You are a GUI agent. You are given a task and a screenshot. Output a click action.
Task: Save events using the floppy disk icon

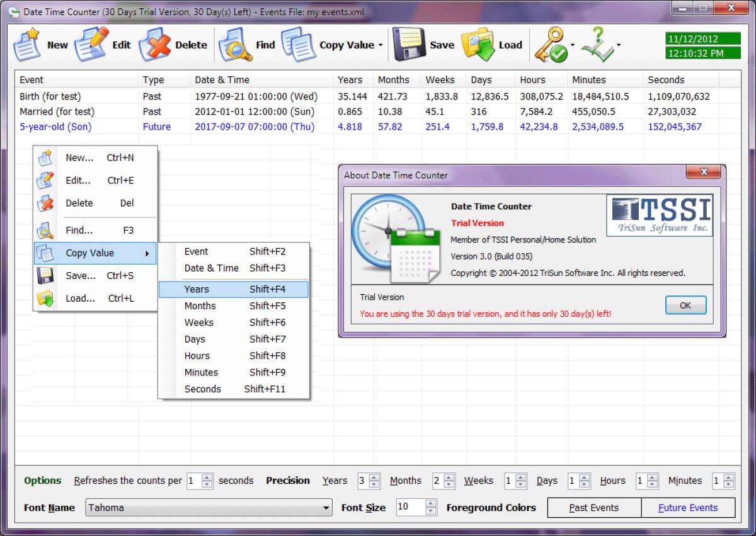point(410,44)
